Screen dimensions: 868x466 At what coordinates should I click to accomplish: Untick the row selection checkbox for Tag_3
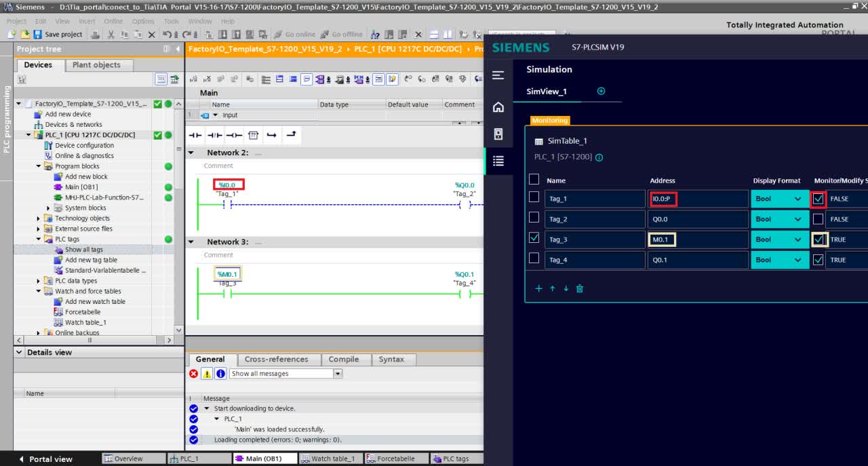pos(534,238)
